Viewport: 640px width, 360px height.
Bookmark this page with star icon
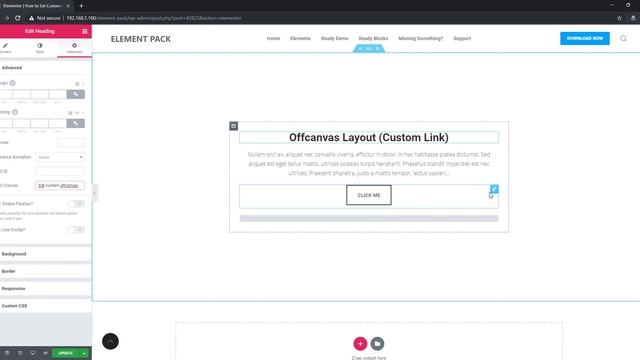619,18
